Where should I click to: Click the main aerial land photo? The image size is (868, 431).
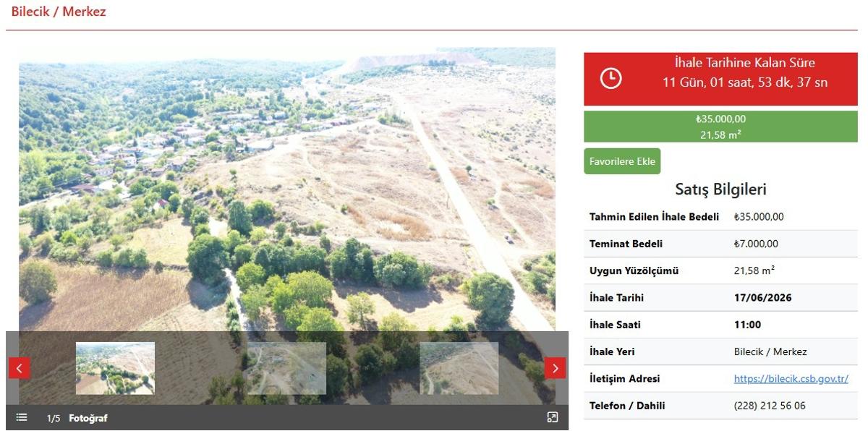[x=287, y=189]
